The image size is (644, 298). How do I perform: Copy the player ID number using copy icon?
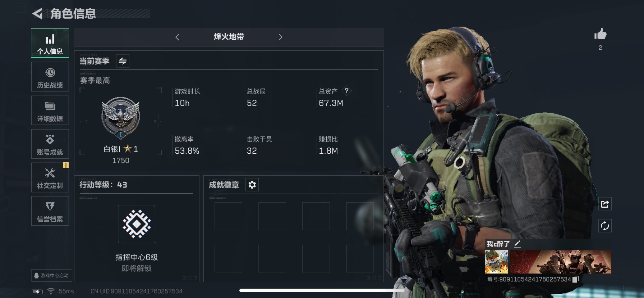tap(575, 279)
